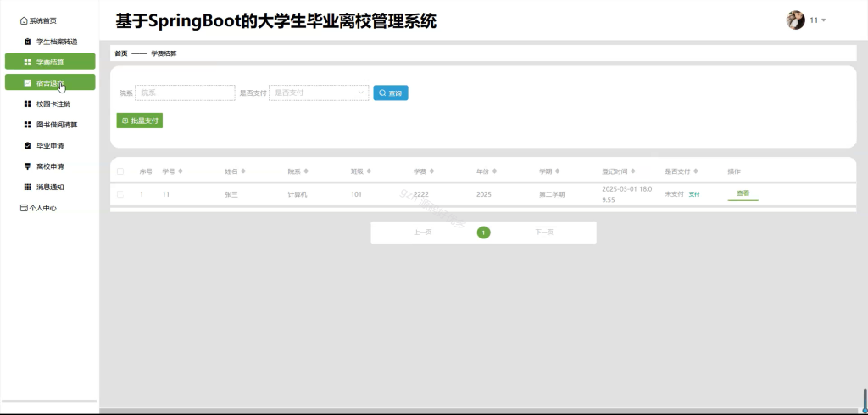Screen dimensions: 868x415
Task: Click the sidebar horizontal scrollbar
Action: [x=49, y=401]
